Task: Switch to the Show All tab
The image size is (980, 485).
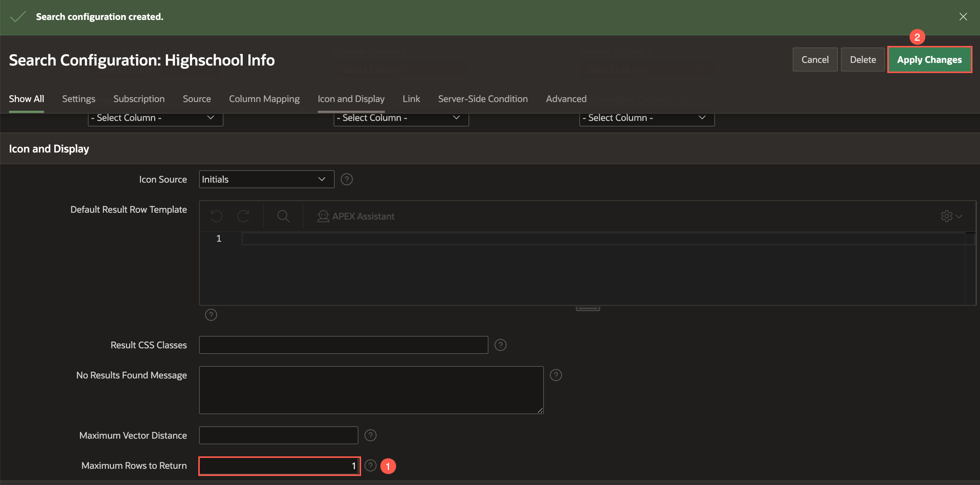Action: click(x=26, y=99)
